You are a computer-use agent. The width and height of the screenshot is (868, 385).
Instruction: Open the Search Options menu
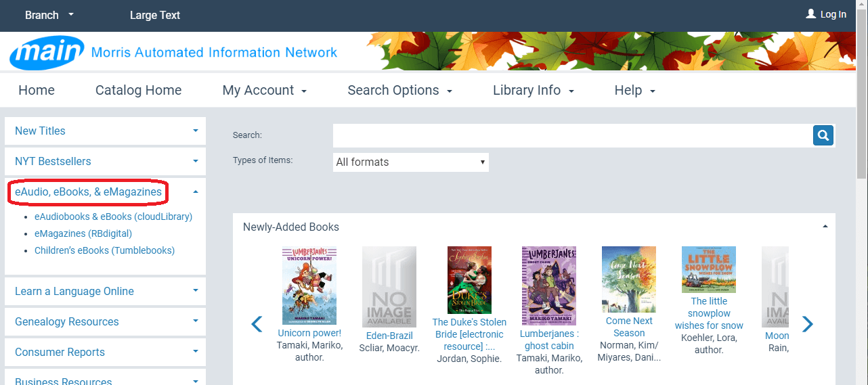click(400, 91)
